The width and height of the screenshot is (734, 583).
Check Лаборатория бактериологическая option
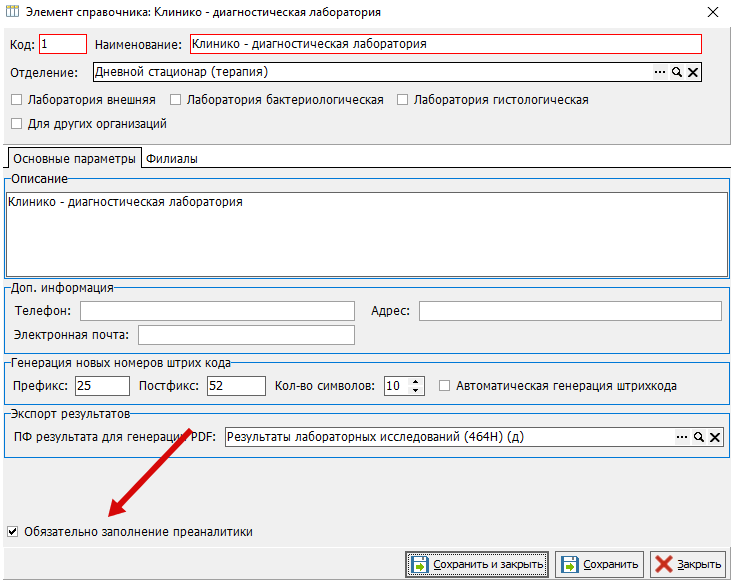point(176,100)
